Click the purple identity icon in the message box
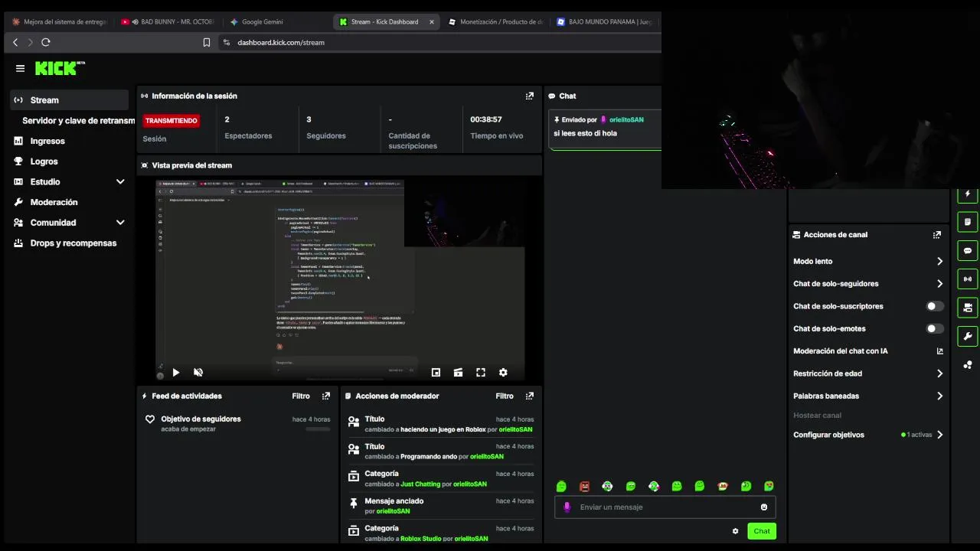980x551 pixels. point(567,507)
